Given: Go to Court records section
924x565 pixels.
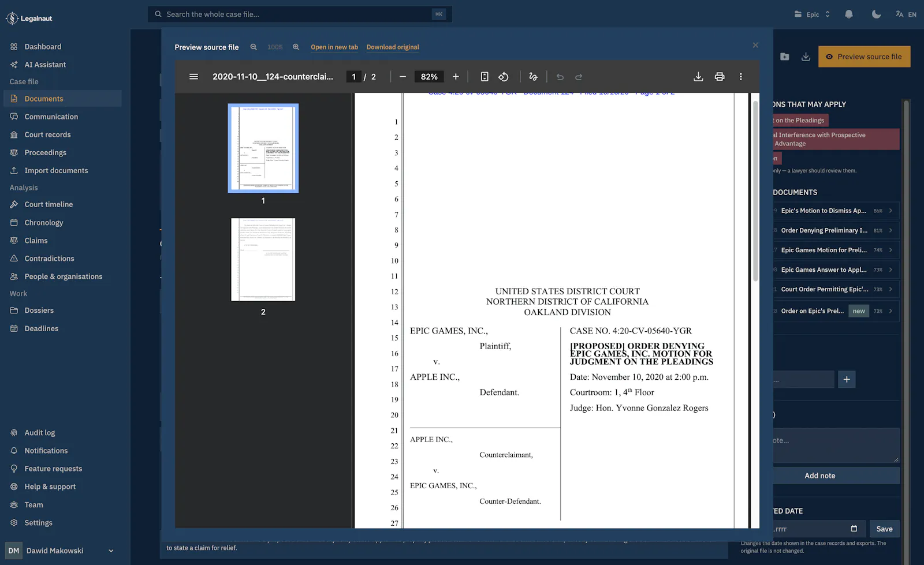Looking at the screenshot, I should pos(62,134).
